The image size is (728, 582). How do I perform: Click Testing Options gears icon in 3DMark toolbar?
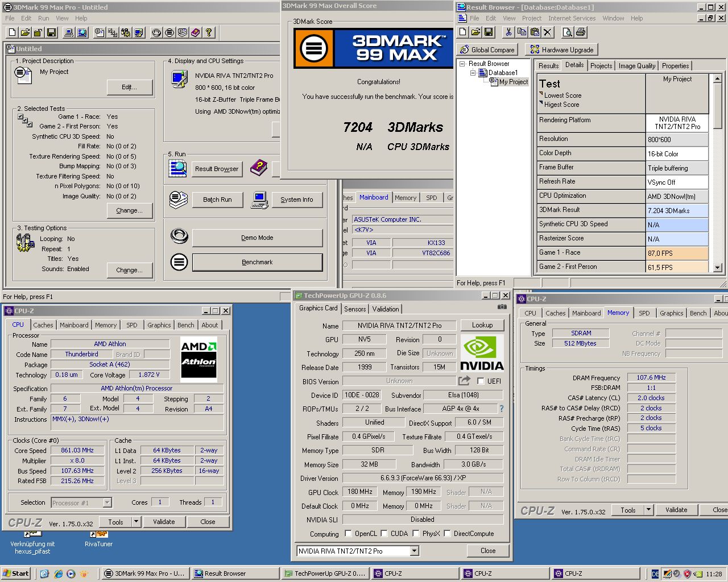[126, 32]
